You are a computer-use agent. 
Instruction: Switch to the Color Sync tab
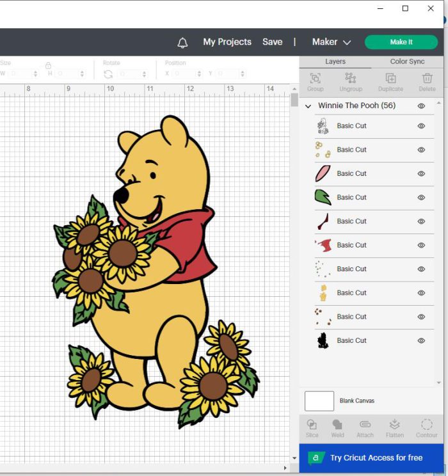point(407,61)
